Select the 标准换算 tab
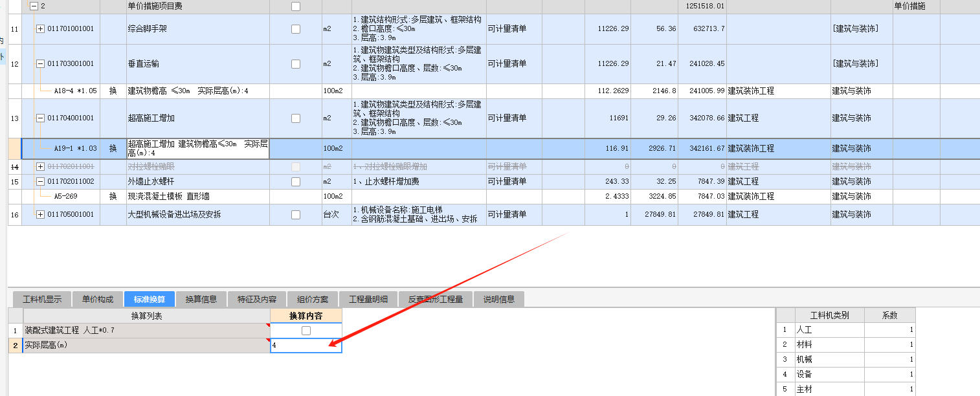 (150, 299)
